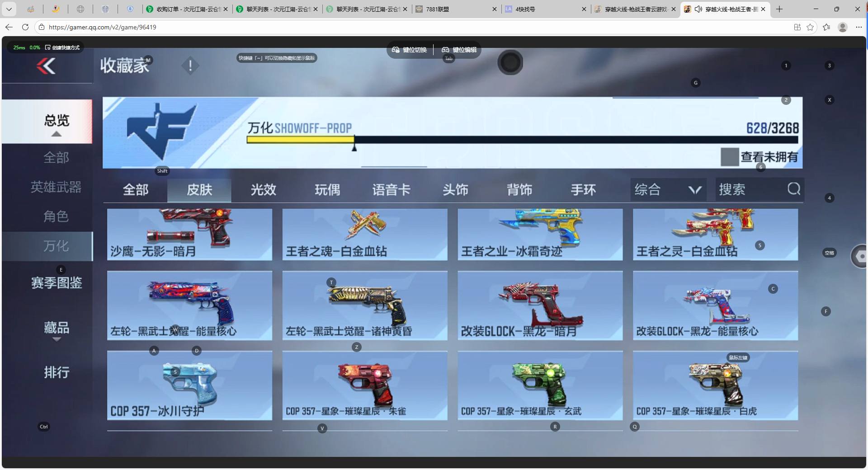Open 英雄武器 in the sidebar
The height and width of the screenshot is (470, 868).
[x=56, y=187]
